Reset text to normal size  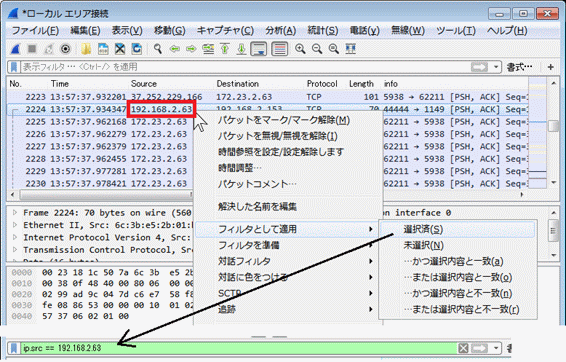(x=334, y=49)
